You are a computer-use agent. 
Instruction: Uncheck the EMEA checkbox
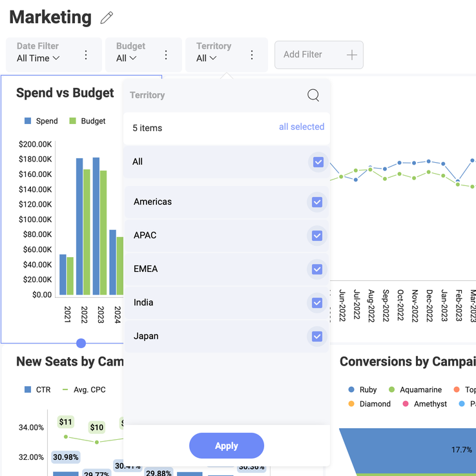[x=317, y=269]
